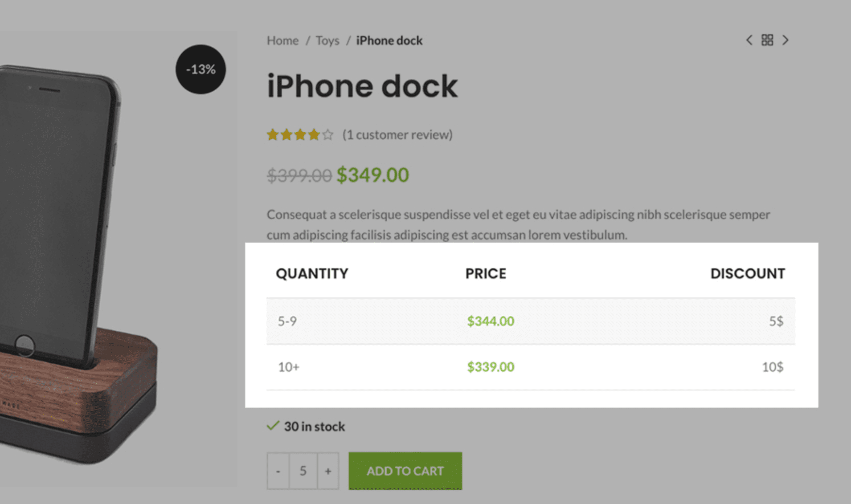Go to next product arrow

point(785,40)
